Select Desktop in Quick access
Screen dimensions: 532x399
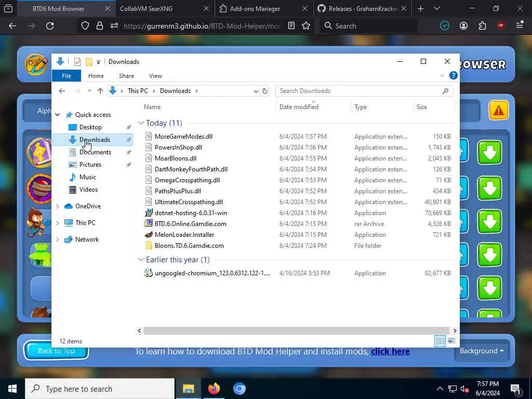(x=90, y=127)
